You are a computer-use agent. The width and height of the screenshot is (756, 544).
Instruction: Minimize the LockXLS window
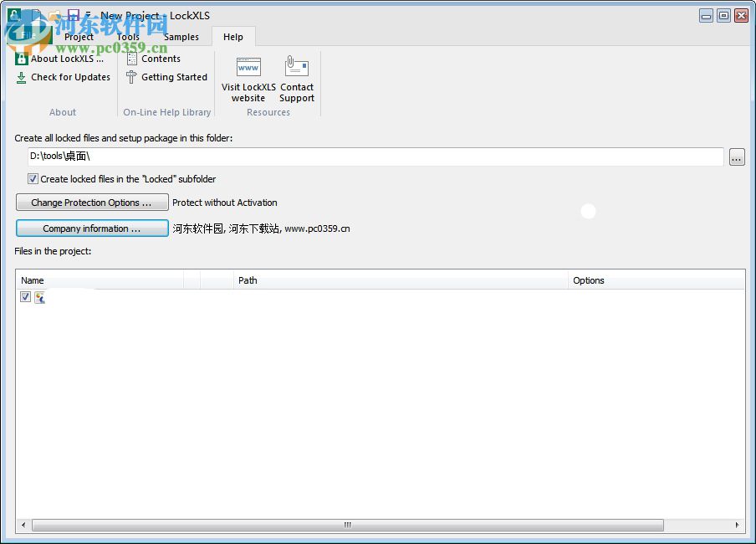point(707,16)
